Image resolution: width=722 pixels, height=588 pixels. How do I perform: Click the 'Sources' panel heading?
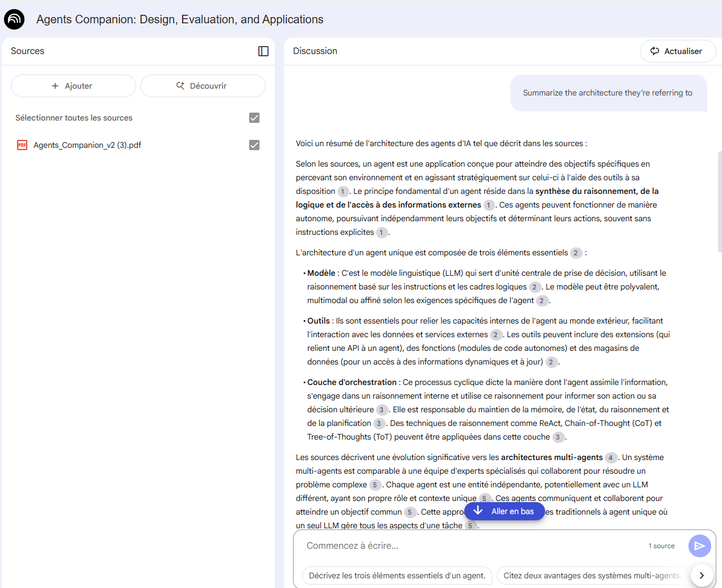click(x=27, y=51)
